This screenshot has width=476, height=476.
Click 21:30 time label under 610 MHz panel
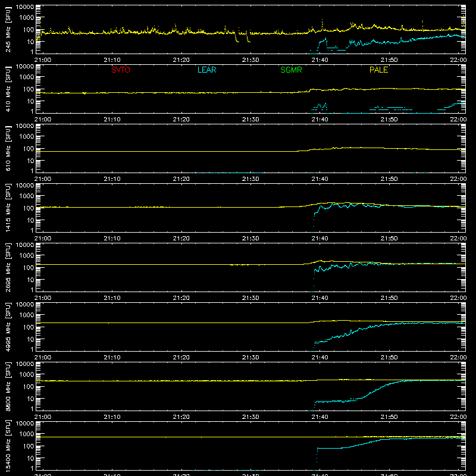pyautogui.click(x=250, y=179)
